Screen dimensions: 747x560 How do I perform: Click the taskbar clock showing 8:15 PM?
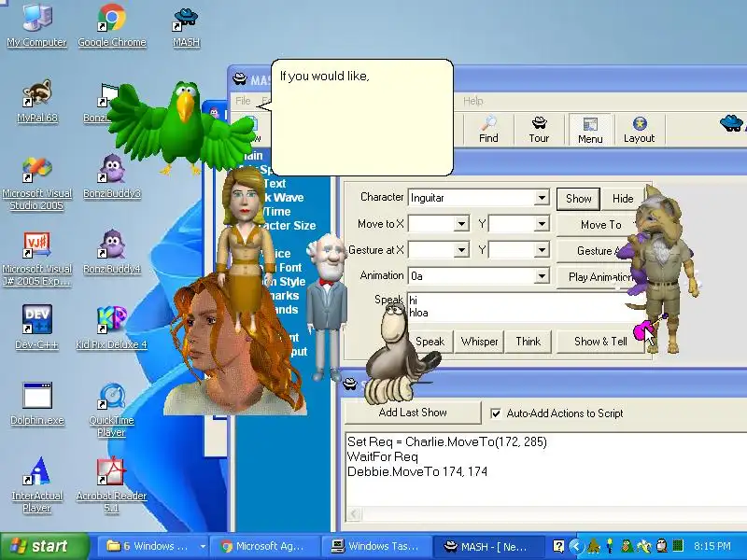[712, 546]
